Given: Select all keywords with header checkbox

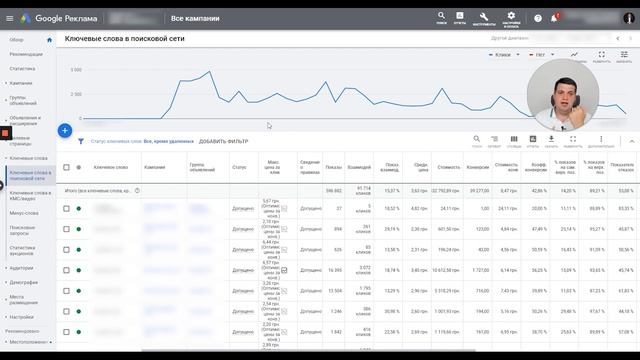Looking at the screenshot, I should tap(66, 167).
